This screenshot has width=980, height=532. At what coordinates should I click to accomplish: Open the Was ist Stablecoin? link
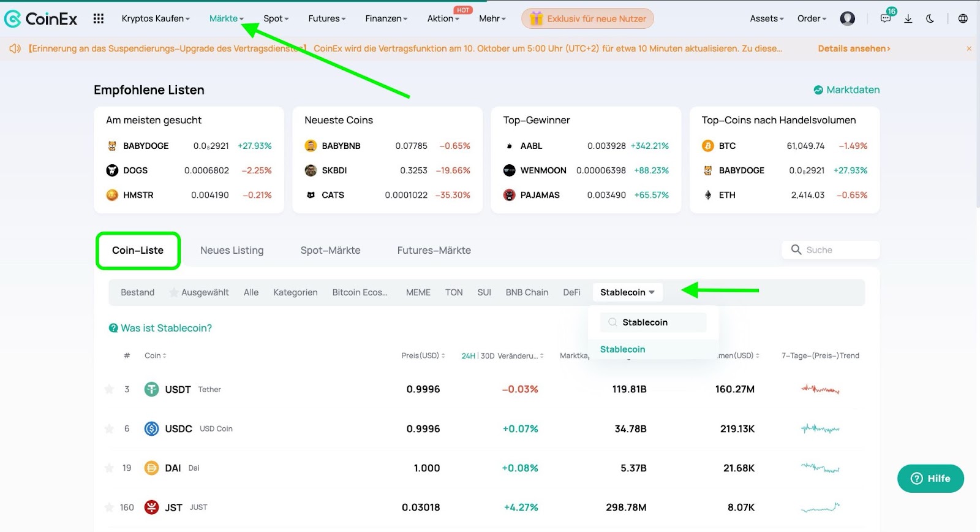coord(166,328)
